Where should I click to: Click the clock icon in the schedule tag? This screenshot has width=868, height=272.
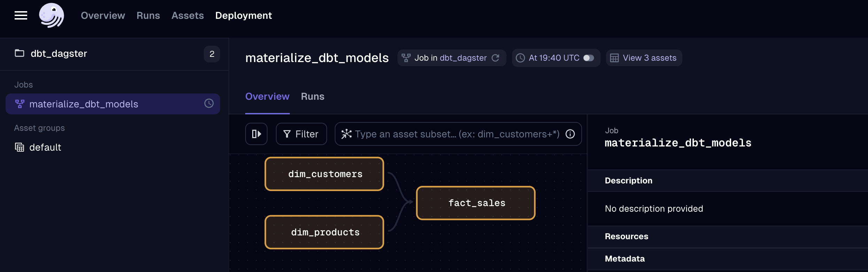(x=520, y=58)
